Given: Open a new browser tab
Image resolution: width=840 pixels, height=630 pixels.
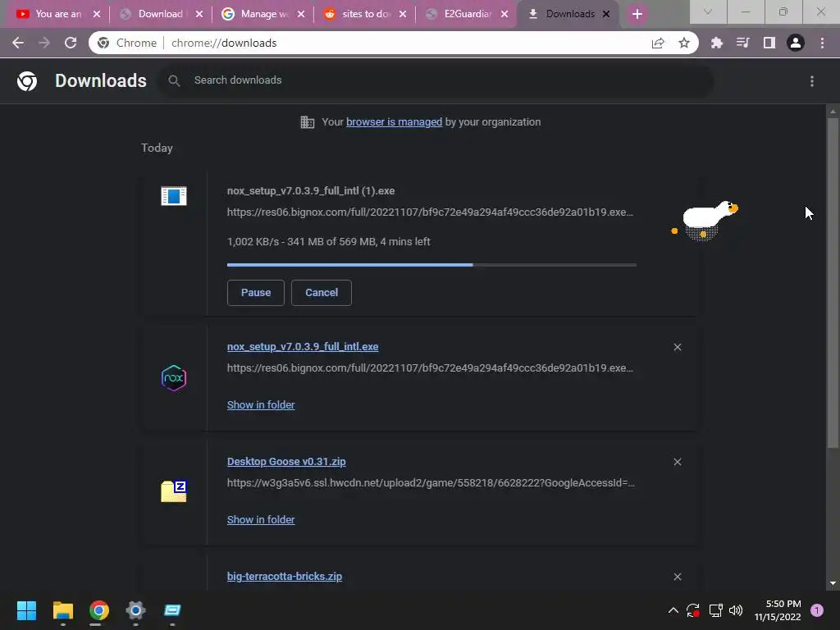Looking at the screenshot, I should (x=637, y=14).
